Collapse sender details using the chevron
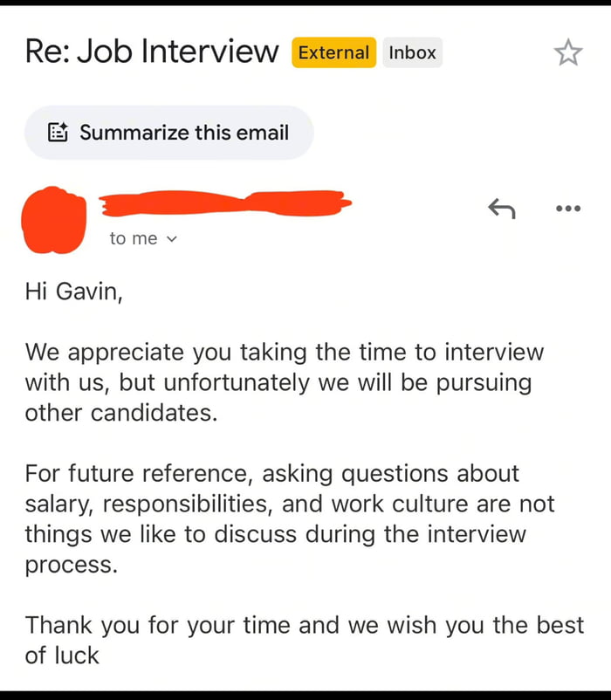This screenshot has height=700, width=611. 171,237
